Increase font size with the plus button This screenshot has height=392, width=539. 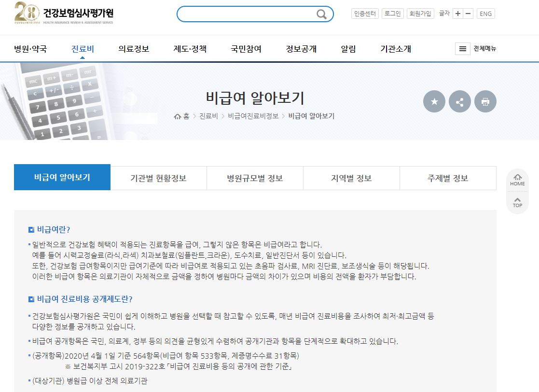coord(457,14)
